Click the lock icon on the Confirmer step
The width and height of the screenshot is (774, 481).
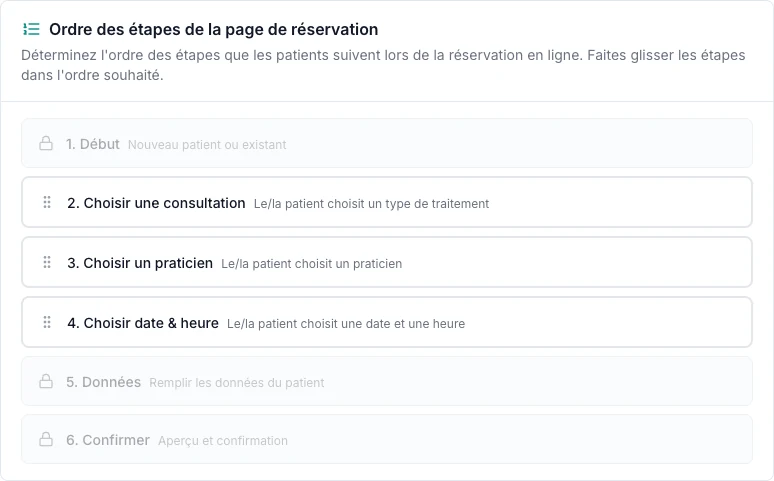46,439
